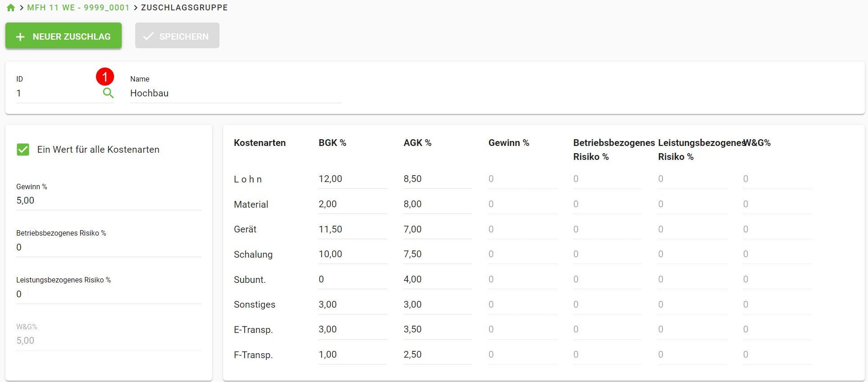Edit the BGK % value for F-Transp.

352,355
